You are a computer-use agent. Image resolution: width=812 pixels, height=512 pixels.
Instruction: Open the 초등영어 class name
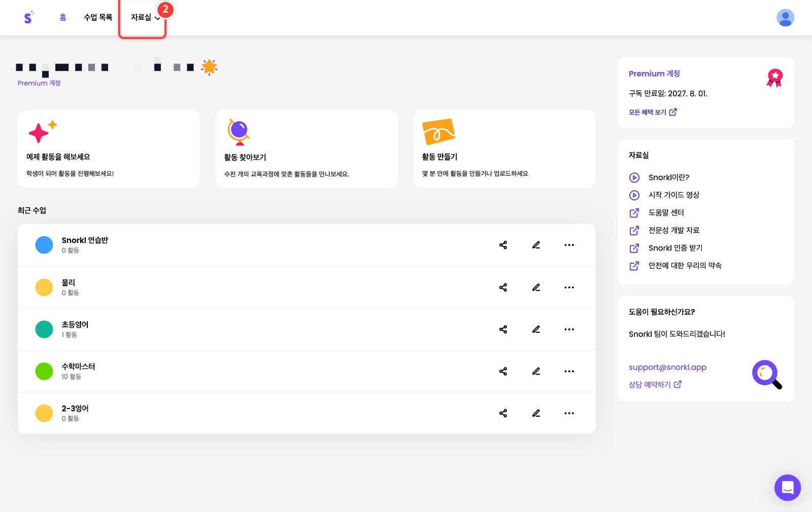(75, 325)
